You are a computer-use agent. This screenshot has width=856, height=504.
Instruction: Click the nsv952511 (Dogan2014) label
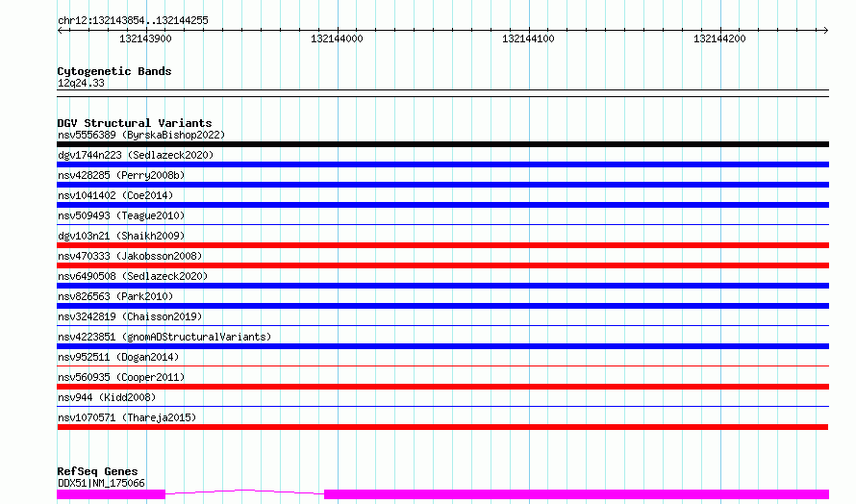[118, 357]
